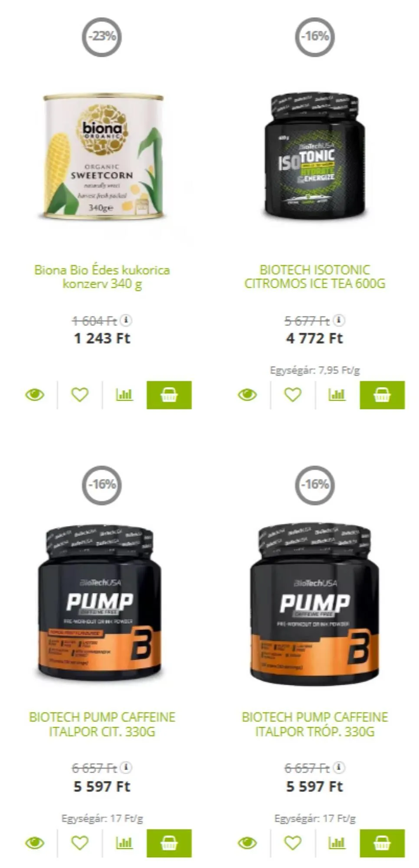Compare Pump Caffeine TRÓP. via chart icon
The height and width of the screenshot is (868, 419).
pyautogui.click(x=337, y=843)
